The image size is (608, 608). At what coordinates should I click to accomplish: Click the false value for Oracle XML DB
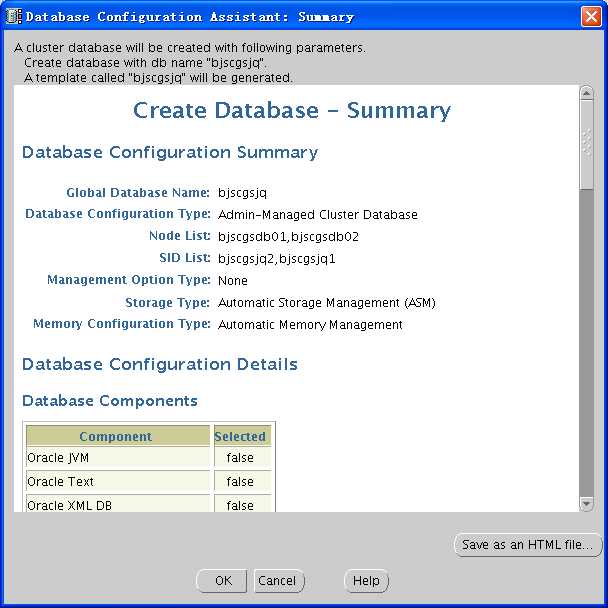(x=240, y=506)
